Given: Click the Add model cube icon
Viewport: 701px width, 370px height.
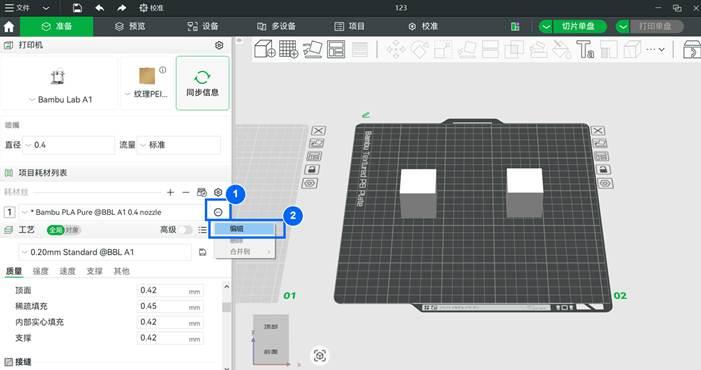Looking at the screenshot, I should (265, 49).
